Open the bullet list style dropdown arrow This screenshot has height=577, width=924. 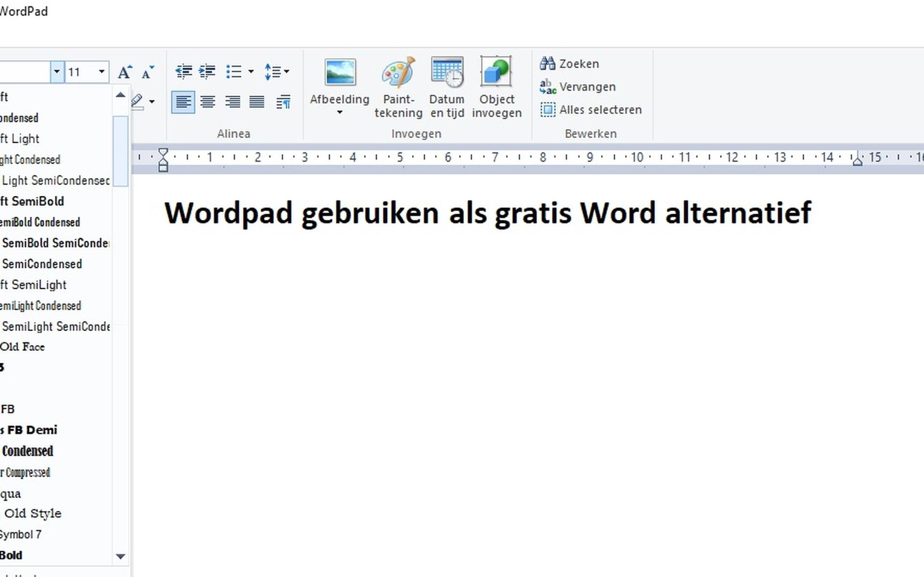pos(251,72)
